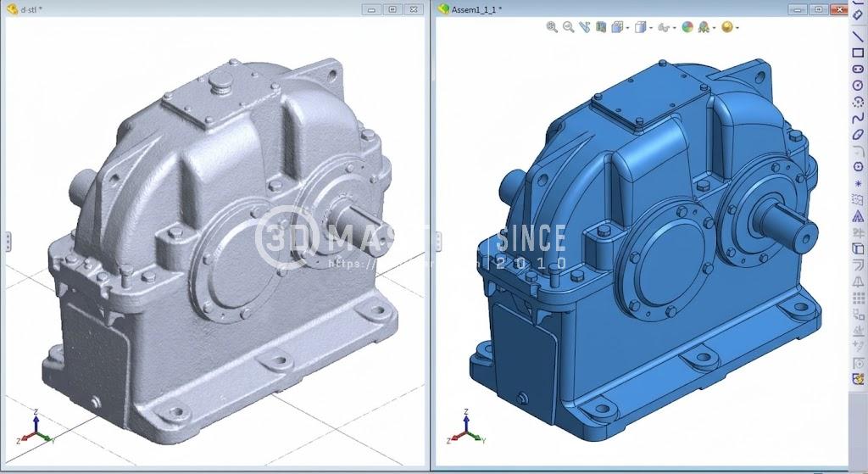Select the dashed Arc sketch tool
The width and height of the screenshot is (868, 474).
pyautogui.click(x=858, y=102)
